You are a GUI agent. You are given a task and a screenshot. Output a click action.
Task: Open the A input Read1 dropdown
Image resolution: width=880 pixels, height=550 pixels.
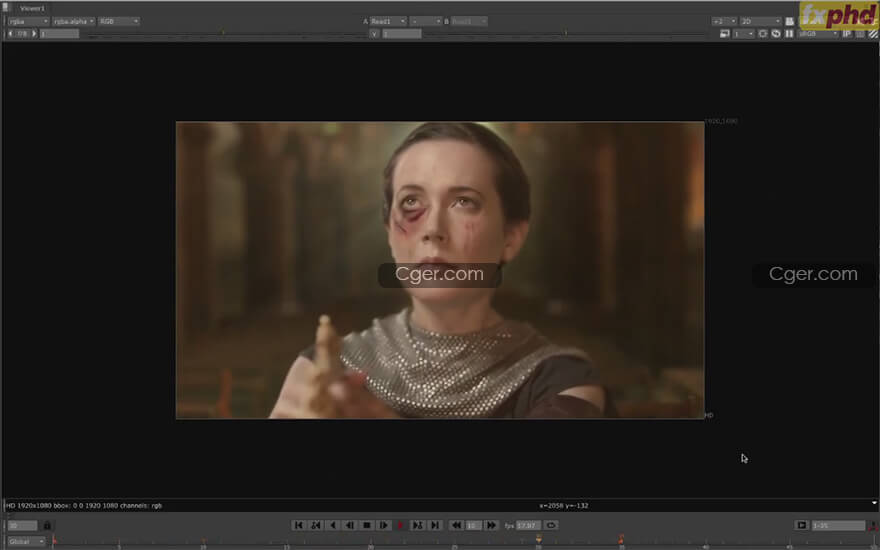[388, 21]
